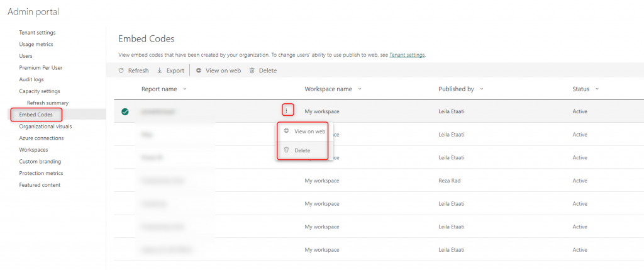Click globe icon in the context menu
The width and height of the screenshot is (644, 270).
point(286,131)
